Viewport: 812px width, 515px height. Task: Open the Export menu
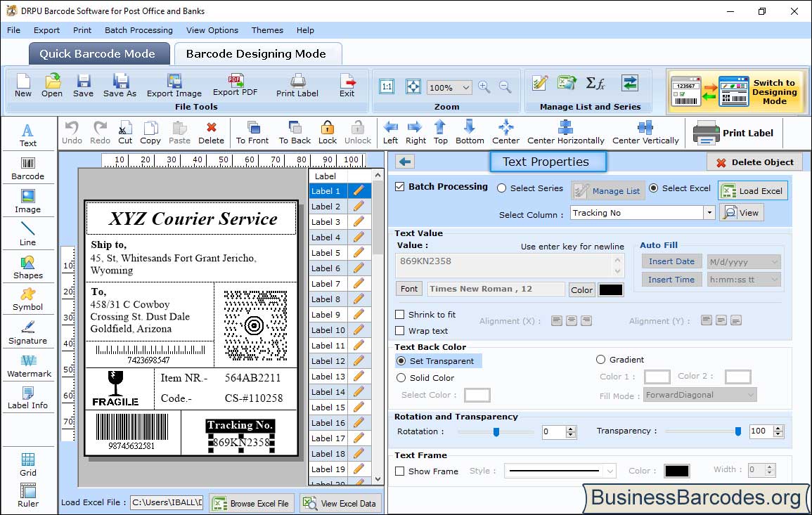pos(46,30)
